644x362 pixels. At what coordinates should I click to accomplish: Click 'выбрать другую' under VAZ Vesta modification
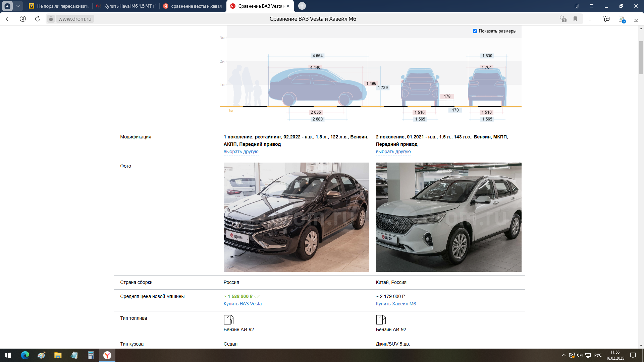(x=241, y=152)
